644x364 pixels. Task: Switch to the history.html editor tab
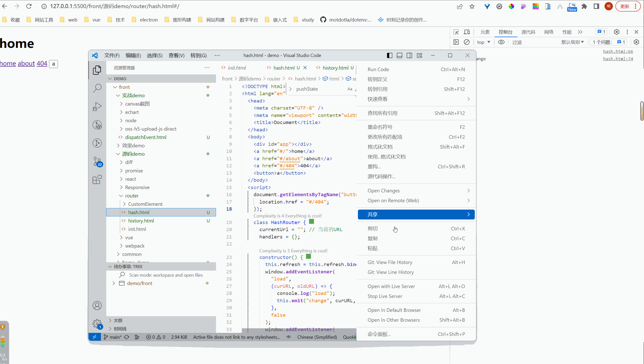335,68
